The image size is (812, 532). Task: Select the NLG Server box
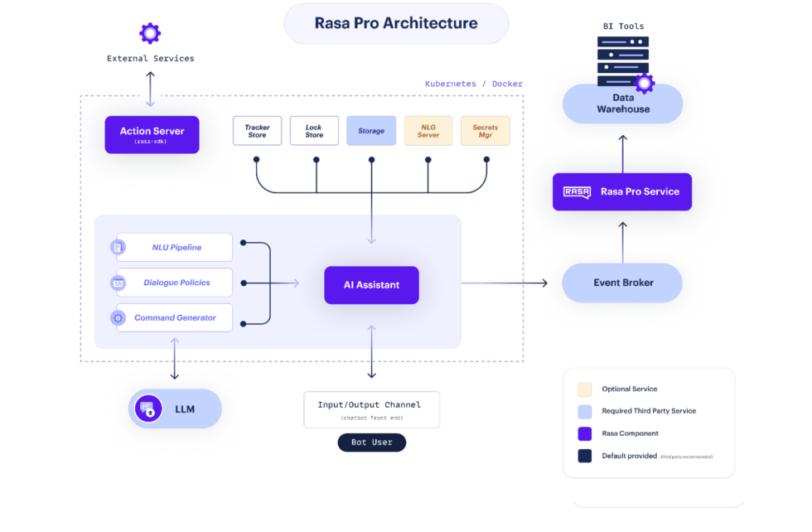pyautogui.click(x=428, y=131)
